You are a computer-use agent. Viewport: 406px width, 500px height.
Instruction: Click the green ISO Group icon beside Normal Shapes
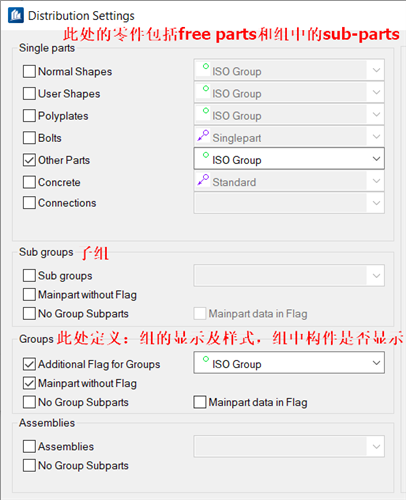(206, 66)
